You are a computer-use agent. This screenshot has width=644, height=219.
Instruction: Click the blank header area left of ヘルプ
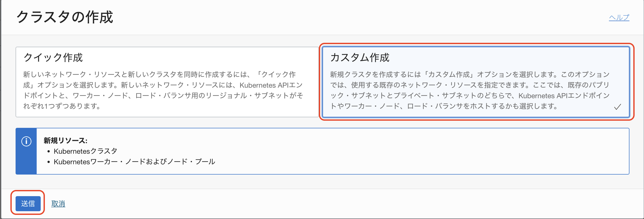coord(352,17)
